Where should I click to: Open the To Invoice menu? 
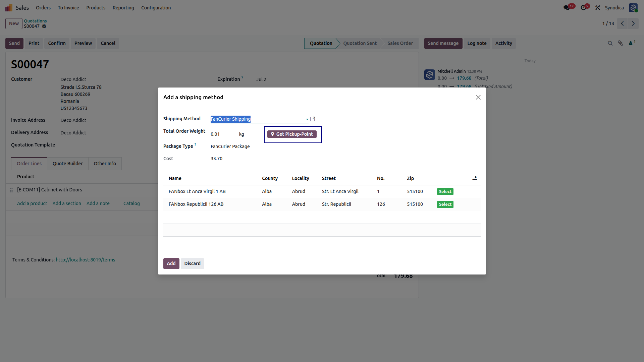[68, 7]
